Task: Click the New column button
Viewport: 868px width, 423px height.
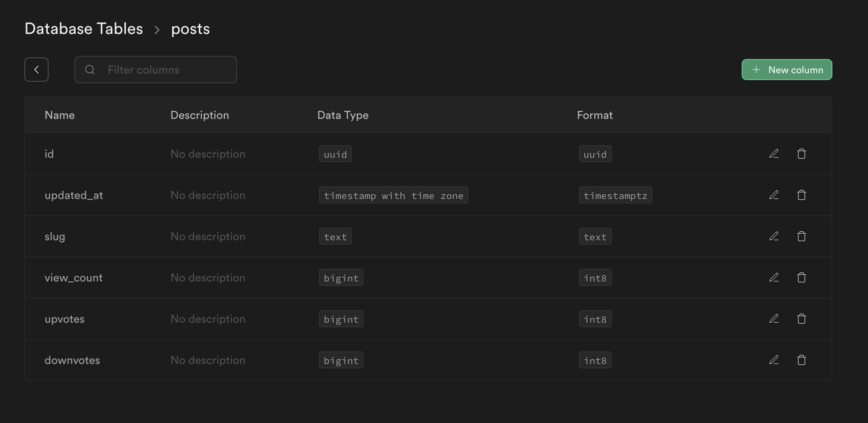Action: 787,70
